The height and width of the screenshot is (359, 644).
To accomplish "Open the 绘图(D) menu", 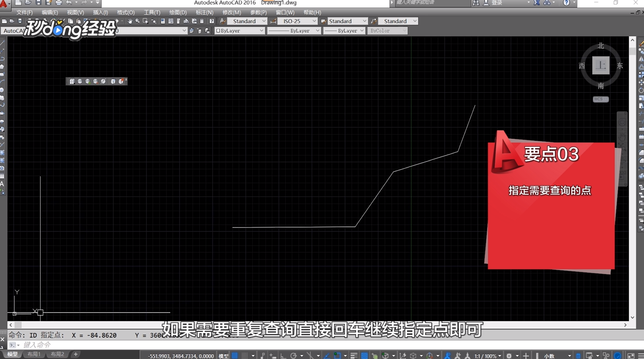I will [178, 12].
